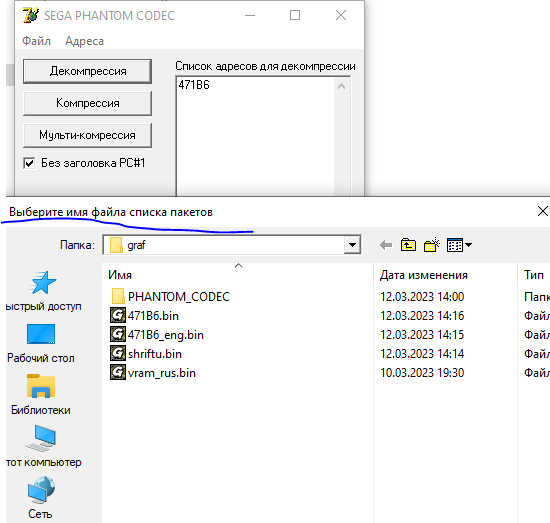
Task: Click the Компрессия button
Action: (x=87, y=103)
